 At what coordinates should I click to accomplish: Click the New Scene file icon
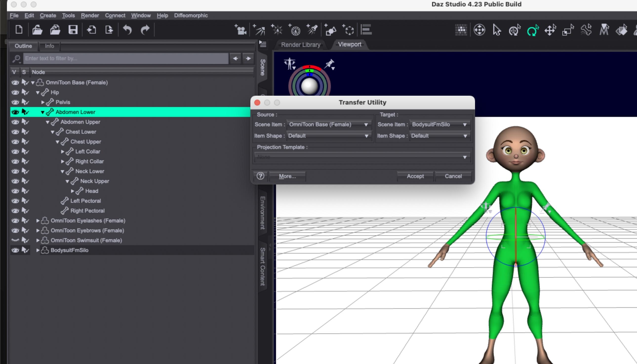(x=19, y=30)
